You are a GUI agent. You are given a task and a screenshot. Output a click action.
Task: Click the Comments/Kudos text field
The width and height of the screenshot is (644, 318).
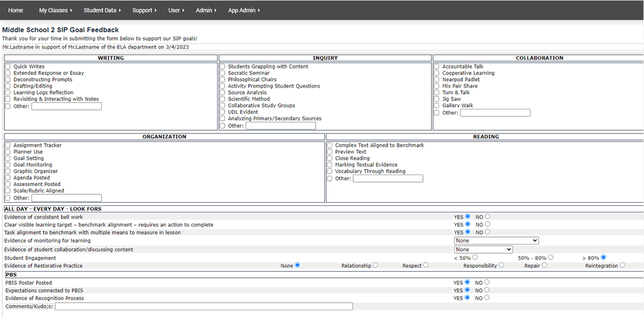click(x=204, y=306)
